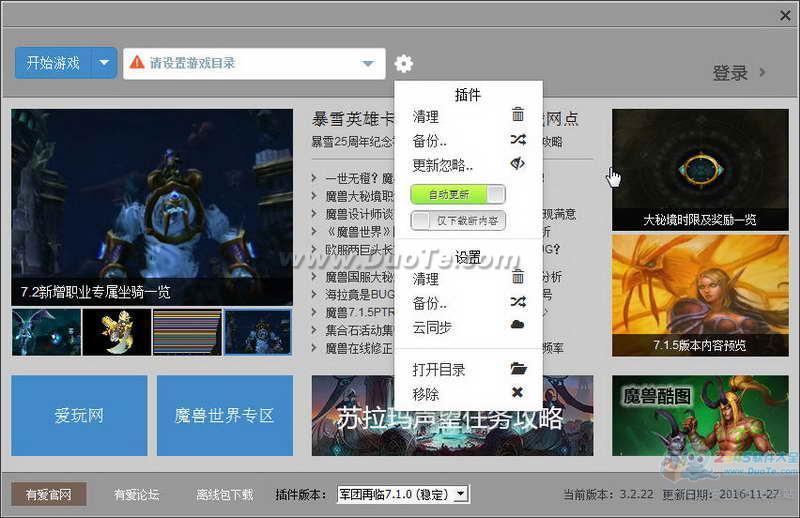Click the 有爱官网 button
The image size is (800, 518).
click(49, 494)
